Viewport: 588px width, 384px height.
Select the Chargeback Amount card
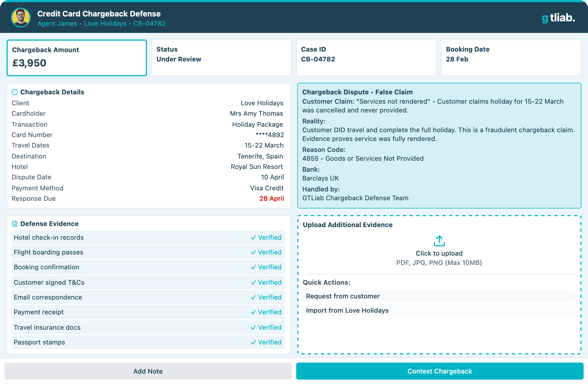click(x=77, y=58)
